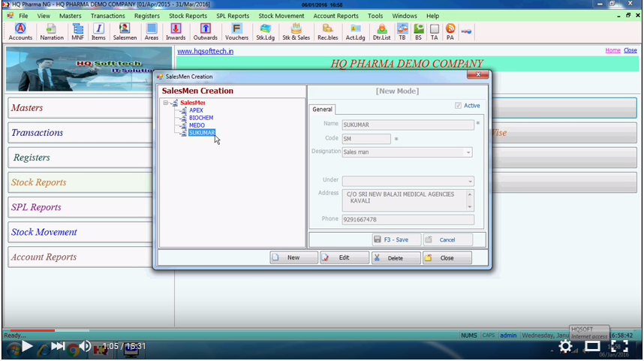Click the Phone input field
The width and height of the screenshot is (644, 361).
point(408,219)
